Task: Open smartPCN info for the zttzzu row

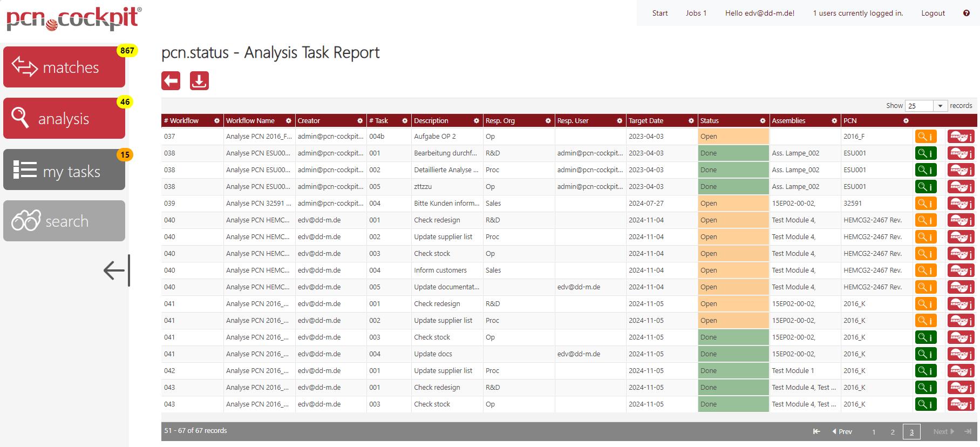Action: tap(961, 187)
